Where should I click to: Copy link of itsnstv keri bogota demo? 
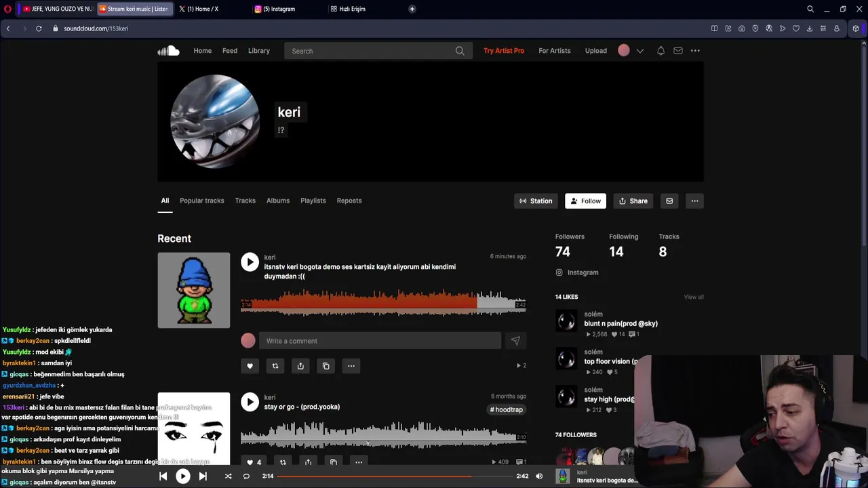(326, 366)
